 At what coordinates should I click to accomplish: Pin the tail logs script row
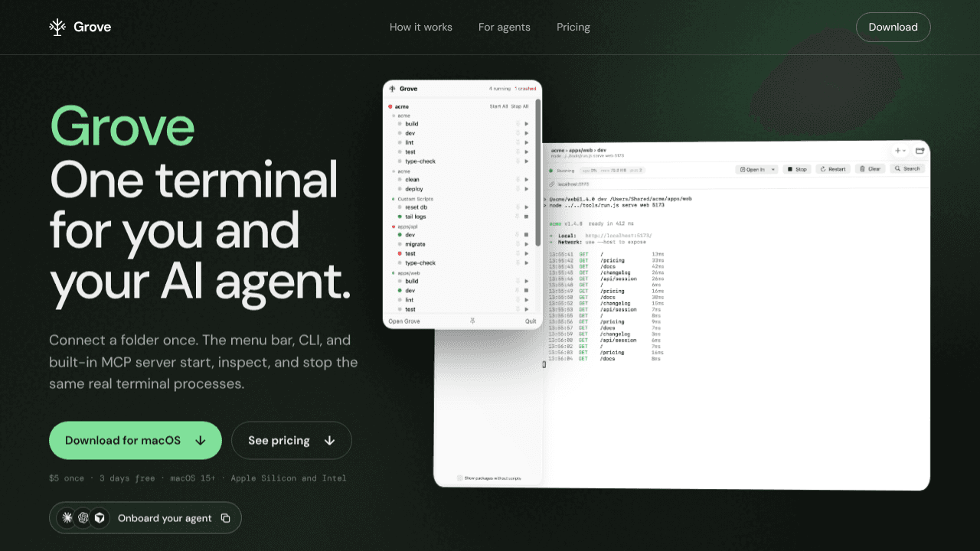point(518,217)
